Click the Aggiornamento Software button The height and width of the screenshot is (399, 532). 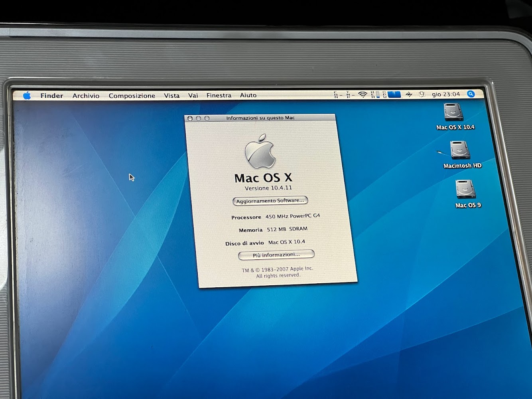270,201
